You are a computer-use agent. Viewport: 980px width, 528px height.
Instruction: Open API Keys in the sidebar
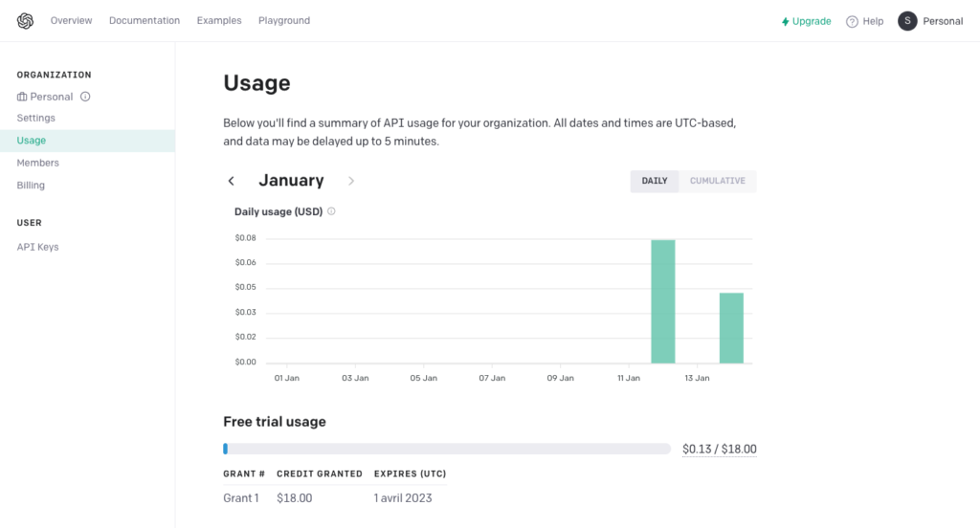coord(37,247)
